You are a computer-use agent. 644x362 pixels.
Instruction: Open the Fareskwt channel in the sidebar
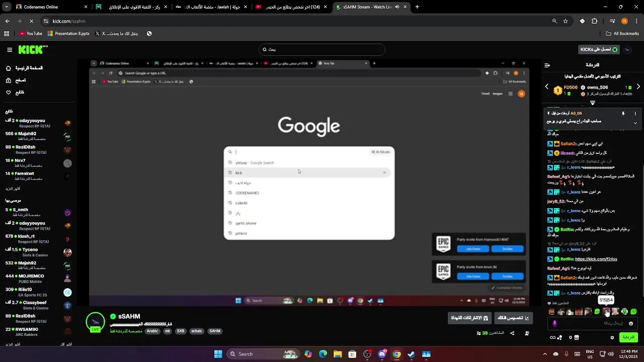(x=38, y=176)
